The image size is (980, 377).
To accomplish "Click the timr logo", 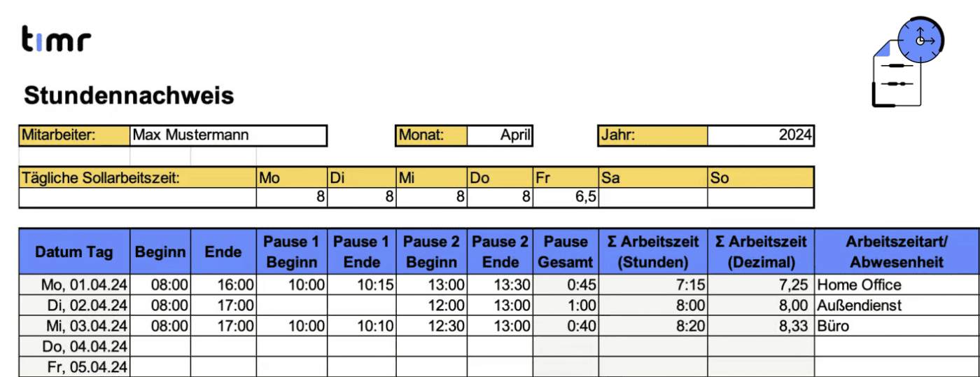I will click(x=56, y=39).
